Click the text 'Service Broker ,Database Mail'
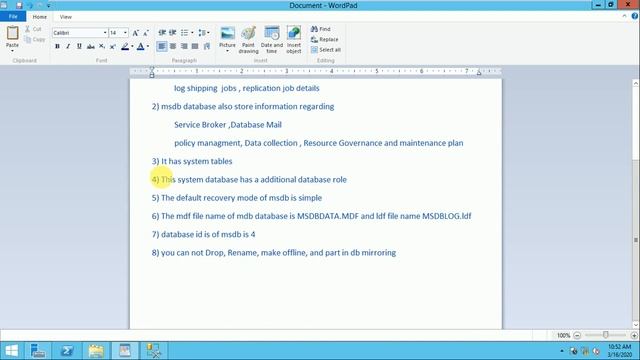This screenshot has height=360, width=640. coord(228,125)
